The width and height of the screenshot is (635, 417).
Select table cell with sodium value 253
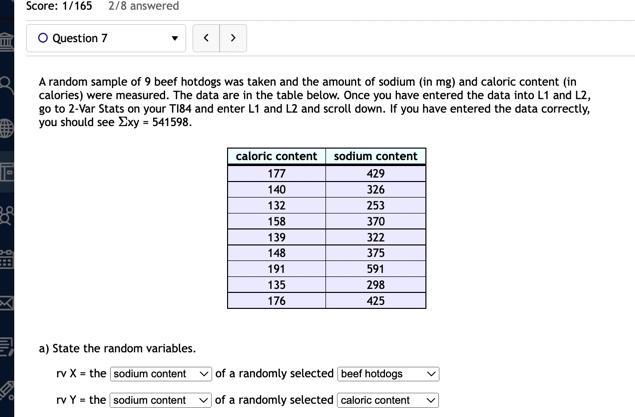pyautogui.click(x=375, y=206)
